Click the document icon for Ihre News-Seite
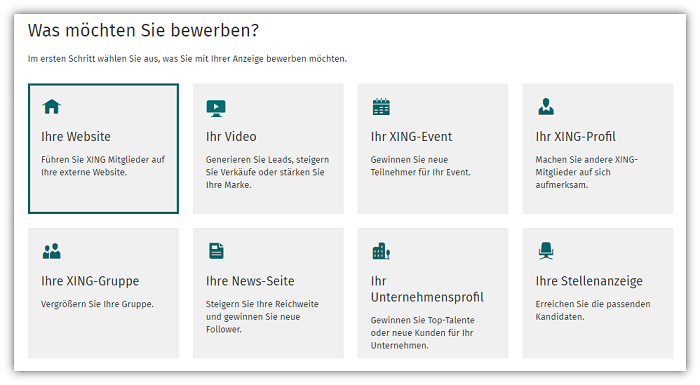 click(x=216, y=251)
